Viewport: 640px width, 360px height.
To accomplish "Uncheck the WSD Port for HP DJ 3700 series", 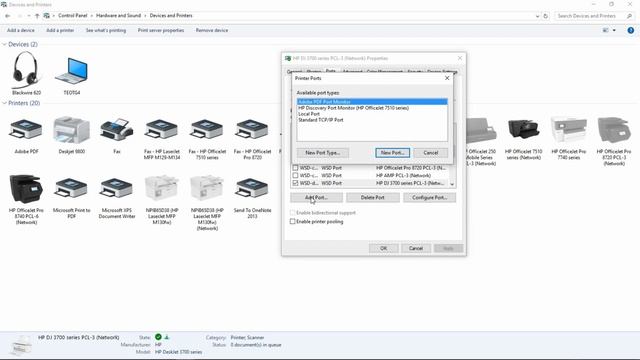I will 295,183.
